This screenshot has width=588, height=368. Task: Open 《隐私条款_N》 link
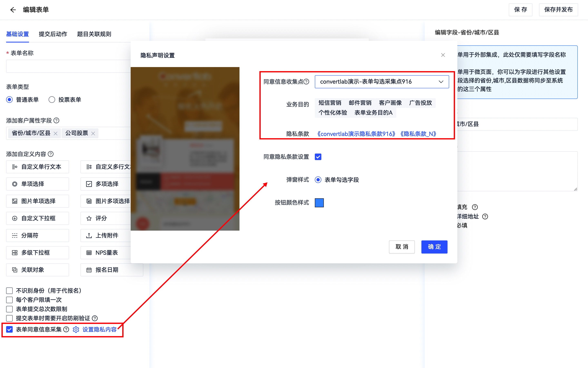[418, 134]
